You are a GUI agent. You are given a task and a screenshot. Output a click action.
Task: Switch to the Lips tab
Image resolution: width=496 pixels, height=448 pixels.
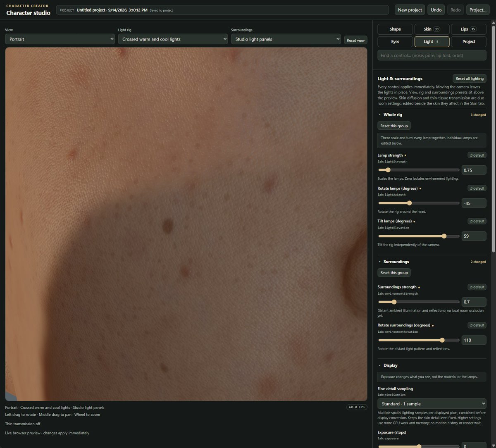pyautogui.click(x=468, y=29)
